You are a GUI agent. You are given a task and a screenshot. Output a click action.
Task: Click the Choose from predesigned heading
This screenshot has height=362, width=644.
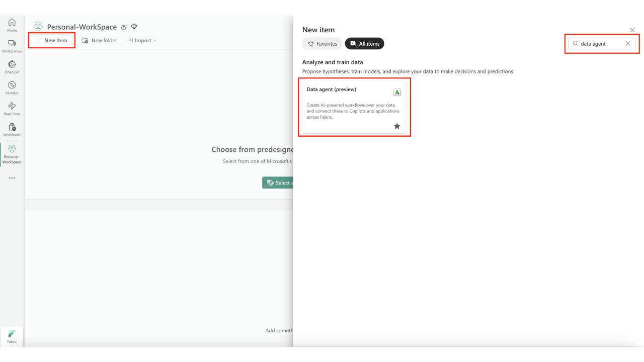pyautogui.click(x=252, y=149)
